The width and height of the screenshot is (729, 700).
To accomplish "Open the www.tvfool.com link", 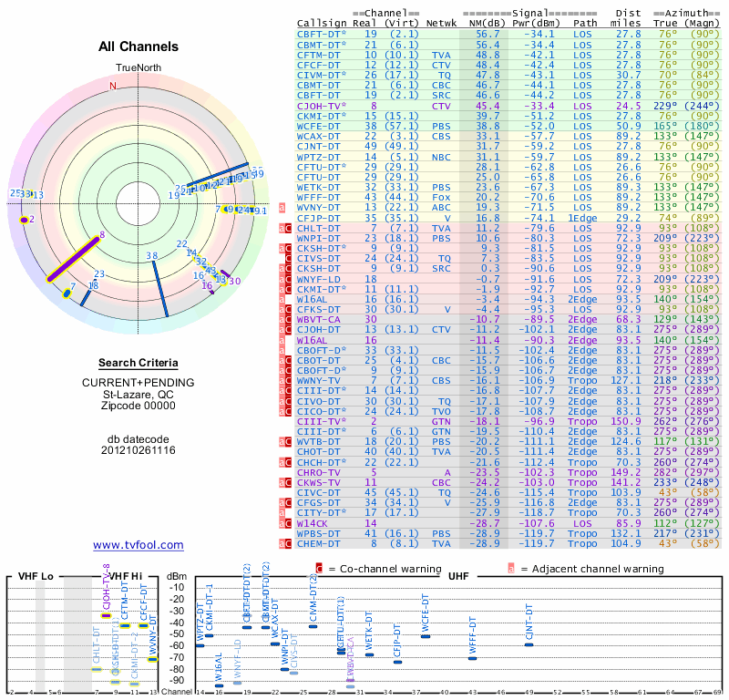I will pos(139,545).
